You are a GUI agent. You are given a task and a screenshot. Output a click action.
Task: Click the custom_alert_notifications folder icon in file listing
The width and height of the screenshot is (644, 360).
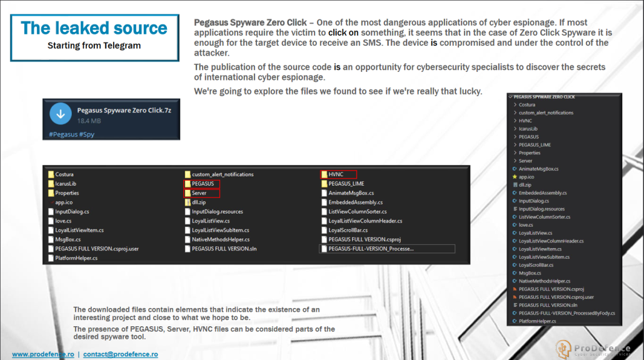click(x=188, y=174)
